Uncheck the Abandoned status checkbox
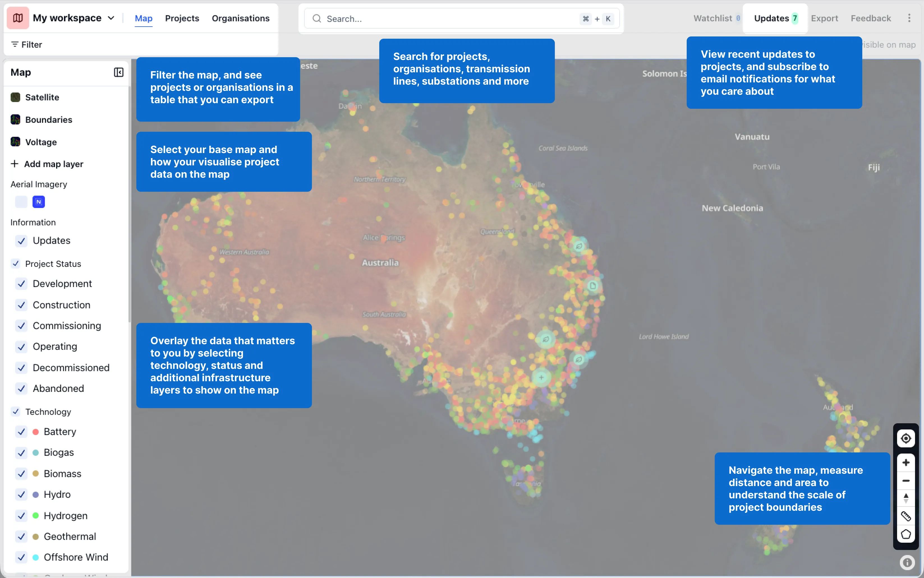 pos(21,389)
